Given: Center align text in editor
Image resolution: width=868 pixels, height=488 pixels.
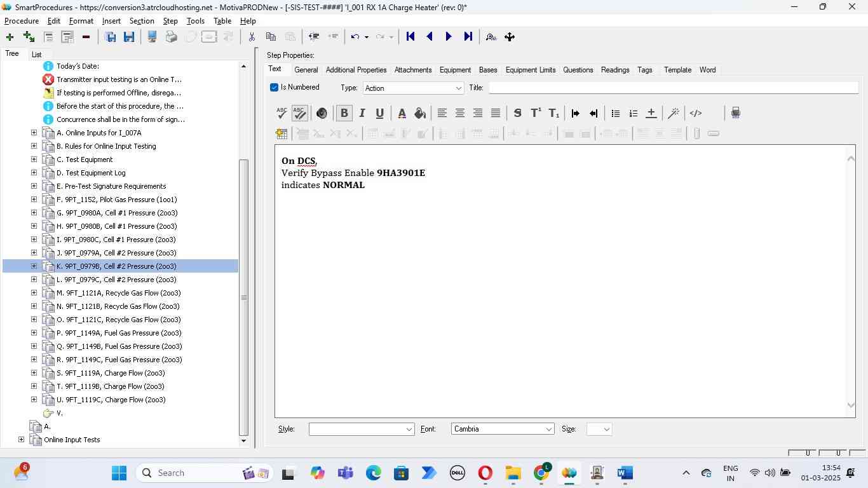Looking at the screenshot, I should (x=460, y=113).
